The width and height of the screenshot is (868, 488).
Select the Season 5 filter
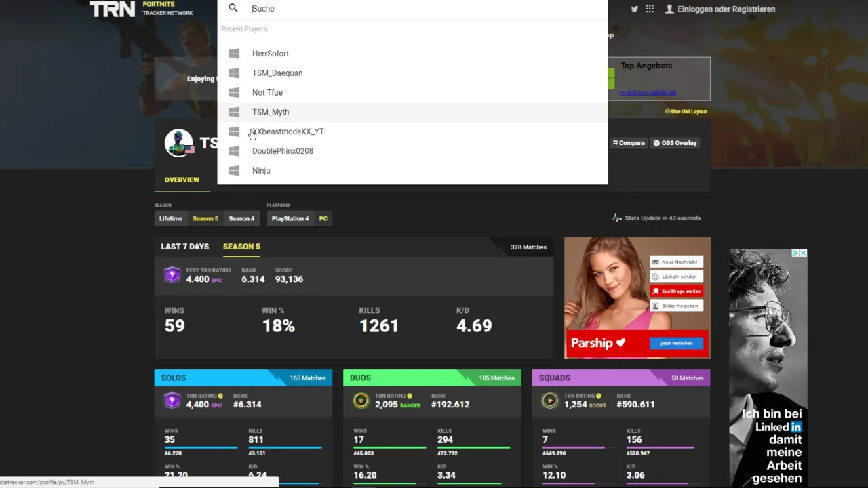click(x=205, y=218)
